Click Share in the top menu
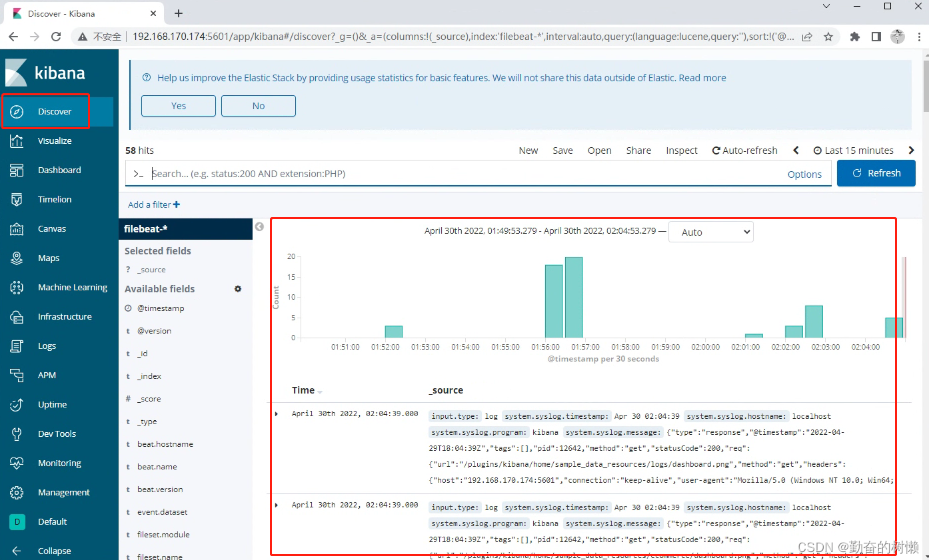The width and height of the screenshot is (929, 560). (638, 150)
